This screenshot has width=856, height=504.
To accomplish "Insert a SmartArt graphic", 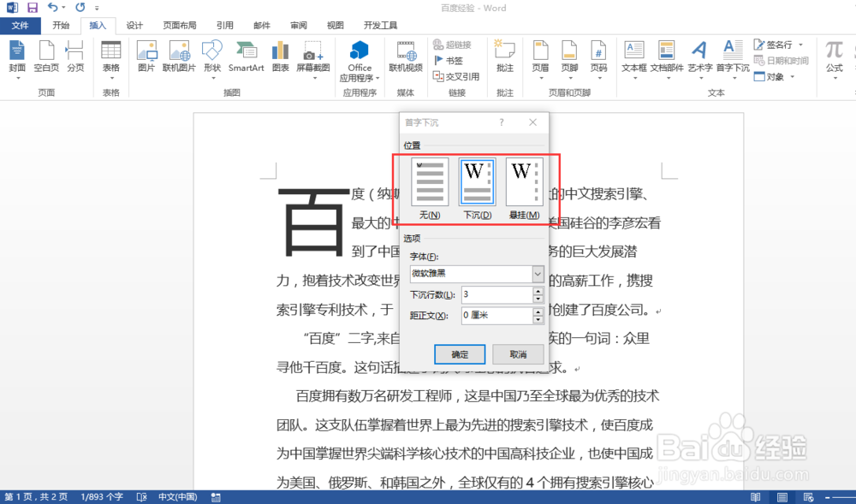I will tap(247, 56).
